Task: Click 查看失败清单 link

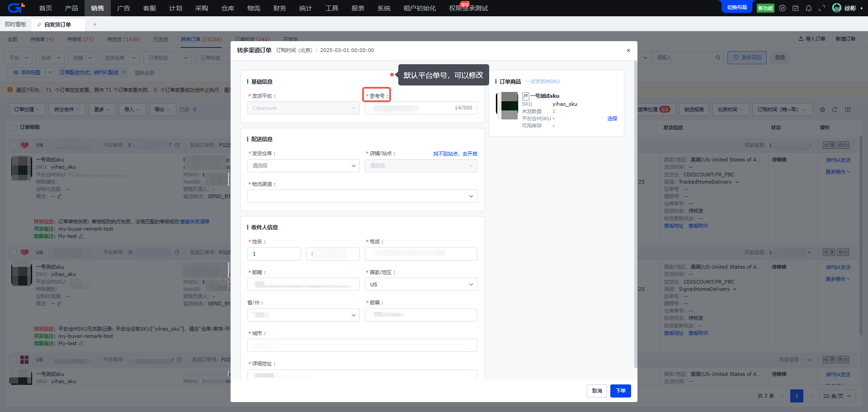Action: click(195, 222)
